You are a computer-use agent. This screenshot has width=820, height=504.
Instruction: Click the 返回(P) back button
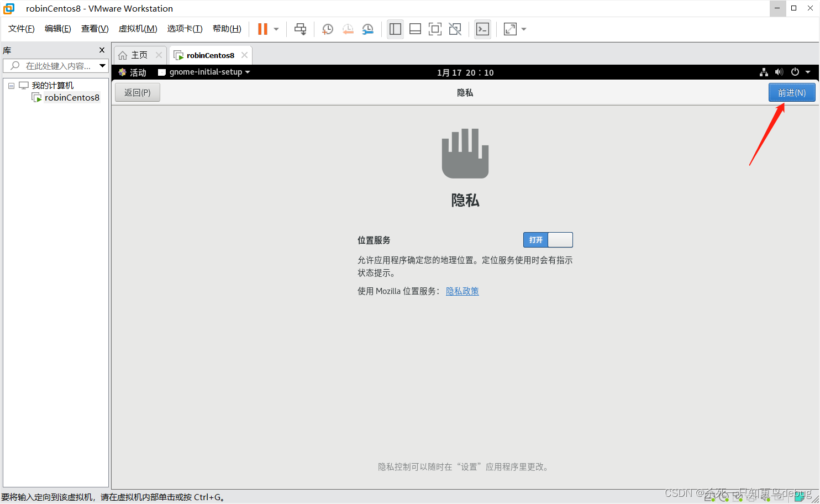tap(138, 93)
